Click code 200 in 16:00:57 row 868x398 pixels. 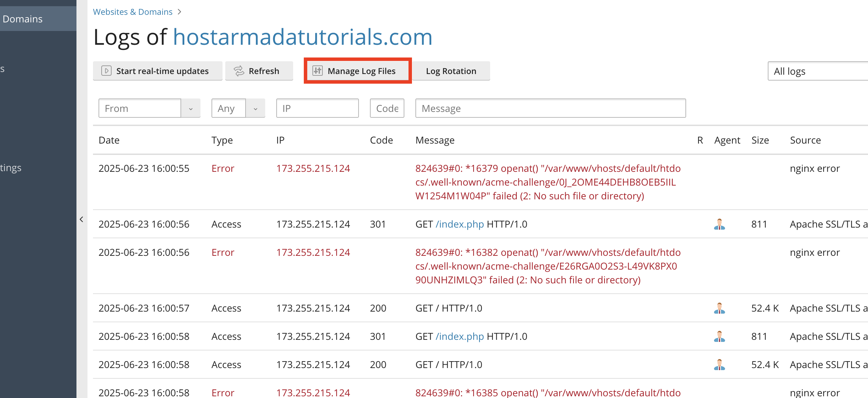click(378, 308)
